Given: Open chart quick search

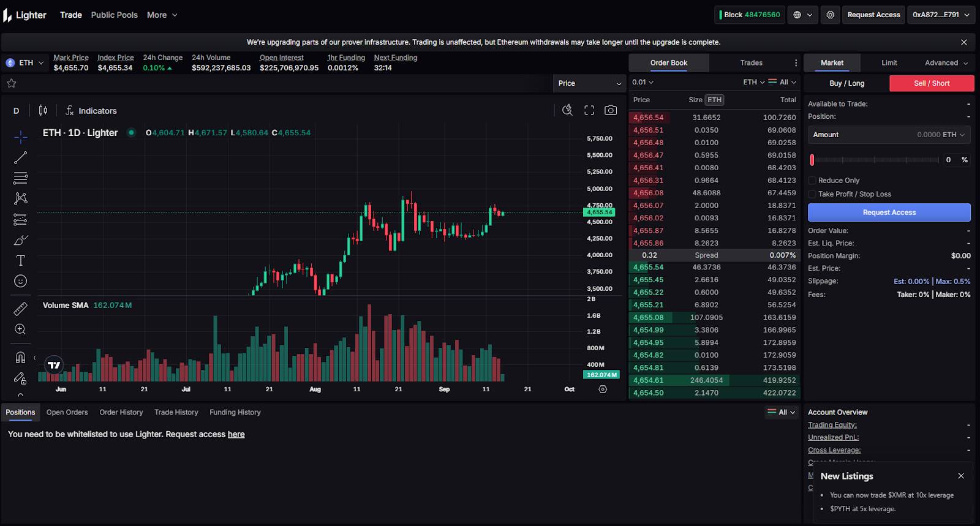Looking at the screenshot, I should (x=567, y=110).
